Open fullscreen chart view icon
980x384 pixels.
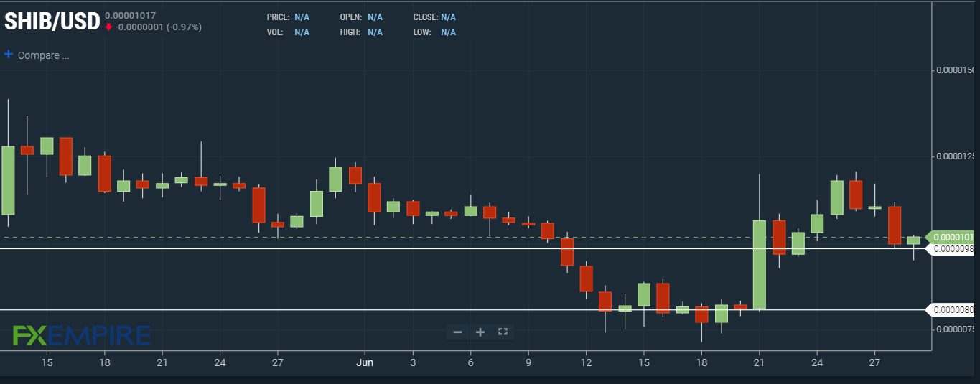pyautogui.click(x=503, y=332)
